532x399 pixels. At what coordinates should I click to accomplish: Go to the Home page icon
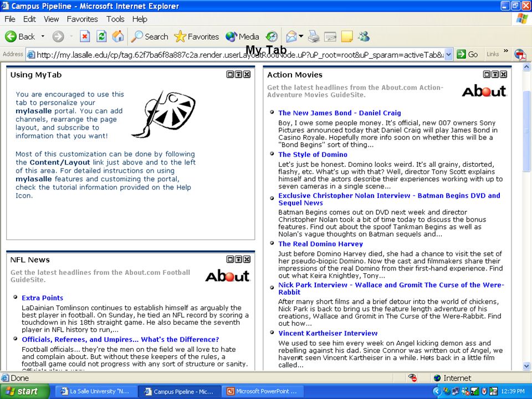[x=118, y=37]
